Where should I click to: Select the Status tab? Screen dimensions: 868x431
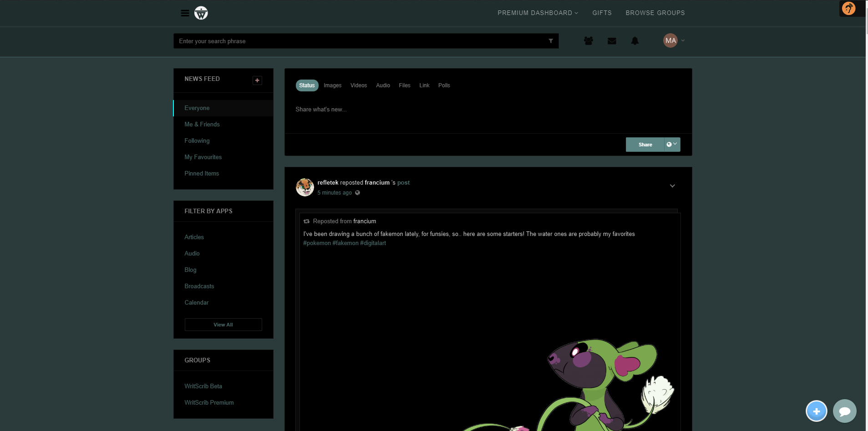click(307, 85)
